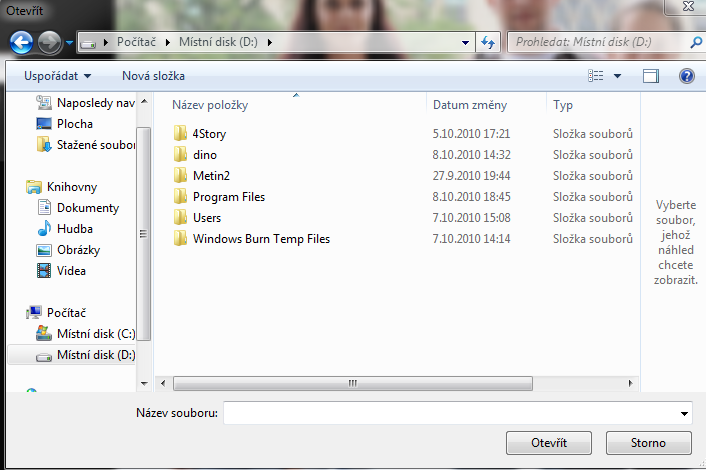Click the magnifier search icon
706x470 pixels.
point(696,42)
